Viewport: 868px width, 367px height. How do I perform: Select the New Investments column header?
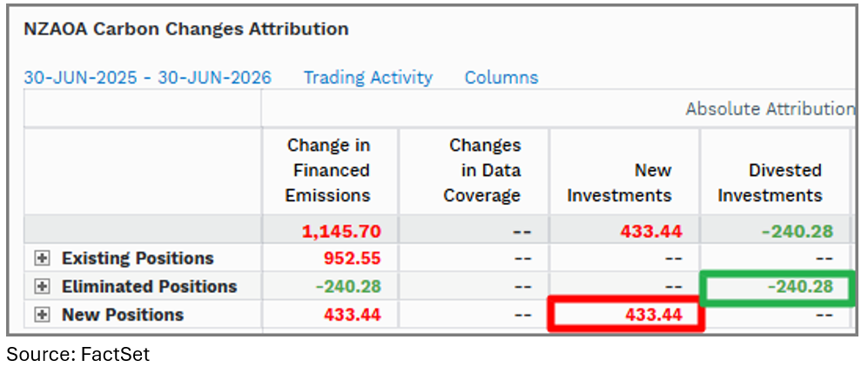(x=620, y=183)
